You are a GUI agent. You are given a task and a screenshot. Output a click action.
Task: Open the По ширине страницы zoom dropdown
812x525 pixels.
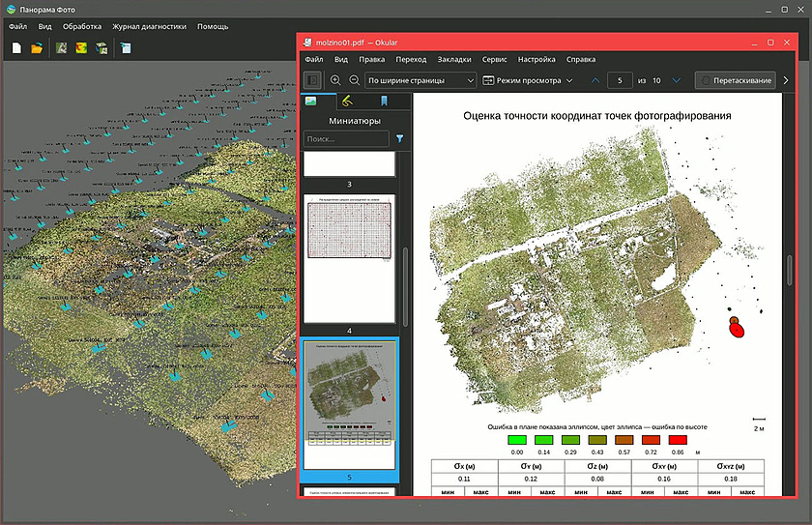420,80
